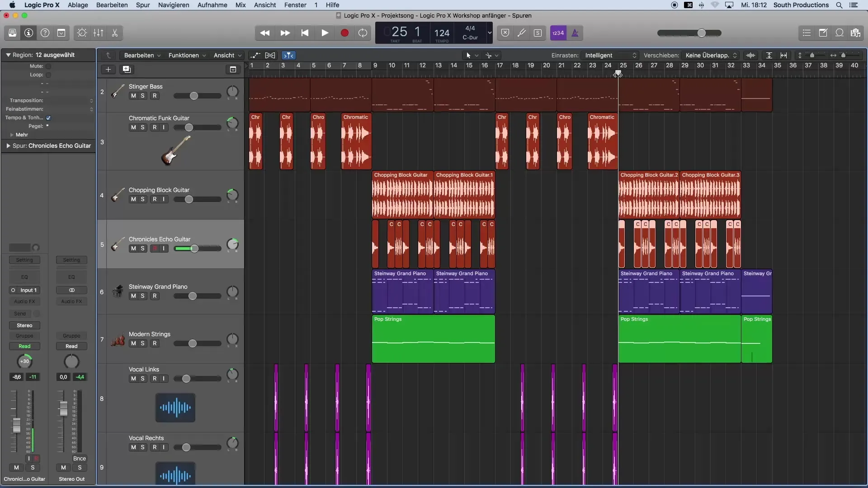The width and height of the screenshot is (868, 488).
Task: Enable input monitoring on Vocal Links
Action: click(164, 379)
